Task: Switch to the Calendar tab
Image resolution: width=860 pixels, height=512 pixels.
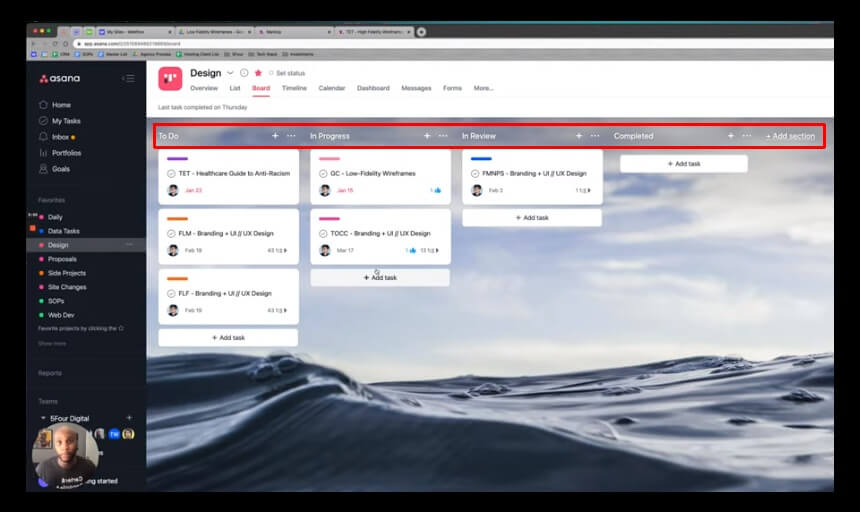Action: [x=332, y=88]
